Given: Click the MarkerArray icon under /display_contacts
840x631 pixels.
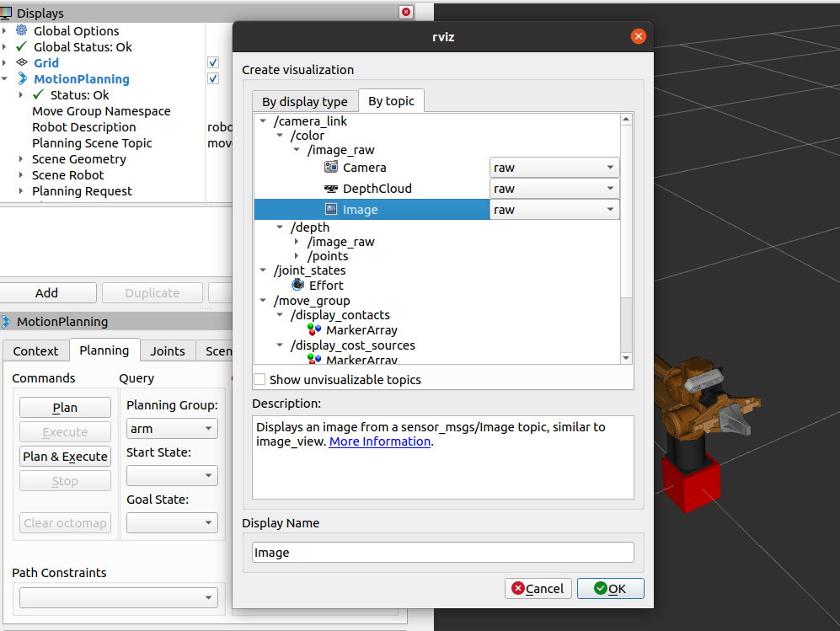Looking at the screenshot, I should 314,330.
